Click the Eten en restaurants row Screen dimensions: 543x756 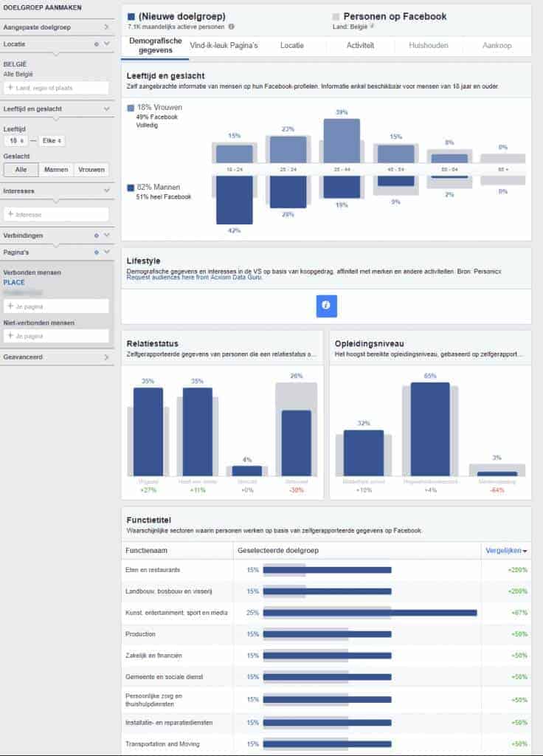pyautogui.click(x=326, y=571)
